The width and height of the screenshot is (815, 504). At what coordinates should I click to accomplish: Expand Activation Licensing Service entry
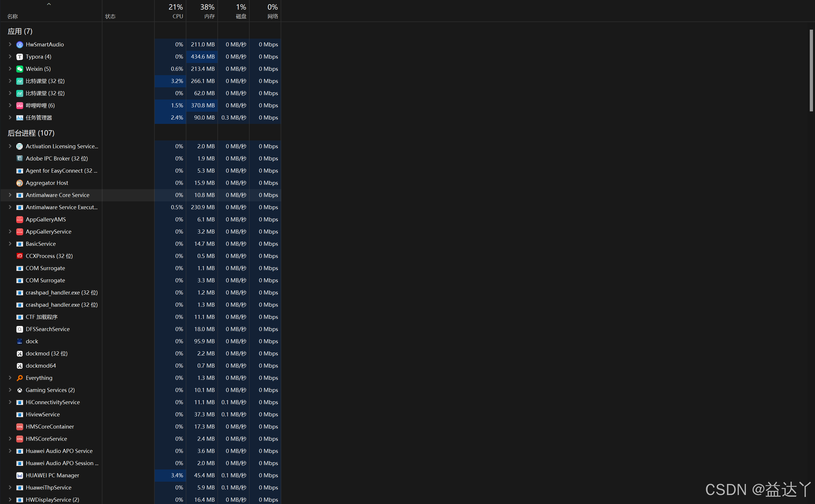point(10,146)
